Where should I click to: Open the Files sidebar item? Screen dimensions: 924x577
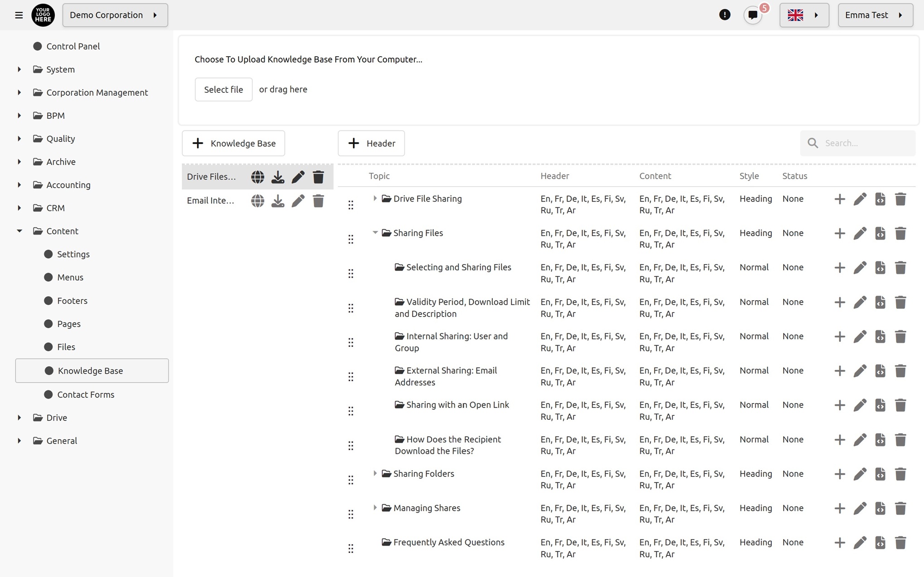coord(60,347)
